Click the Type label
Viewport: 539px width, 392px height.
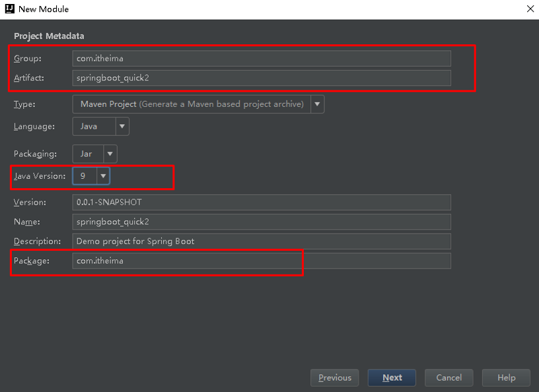(x=24, y=104)
